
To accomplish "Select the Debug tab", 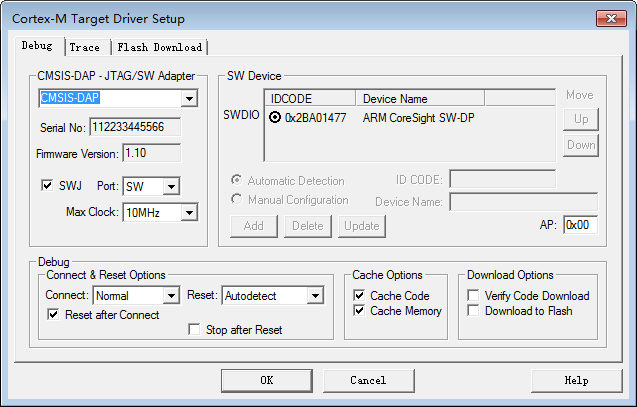I will [37, 45].
